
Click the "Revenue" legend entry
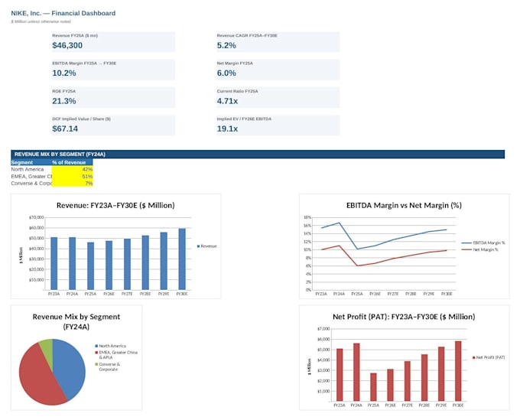point(206,246)
